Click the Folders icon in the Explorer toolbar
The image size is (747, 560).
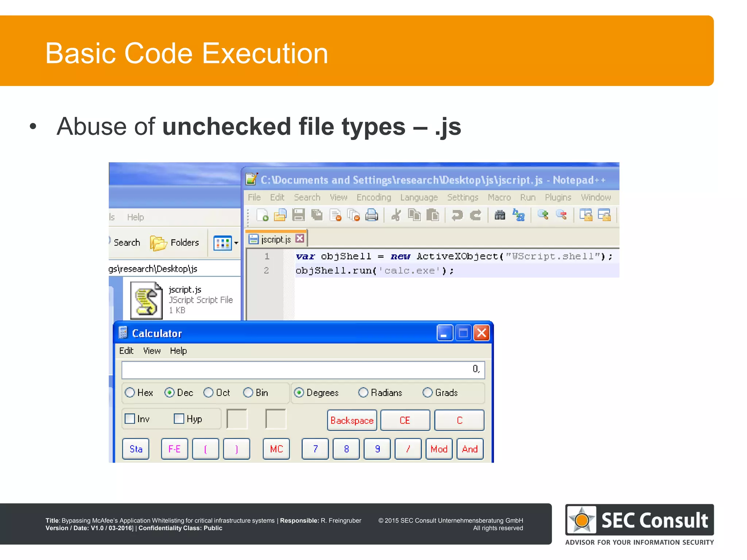[158, 243]
